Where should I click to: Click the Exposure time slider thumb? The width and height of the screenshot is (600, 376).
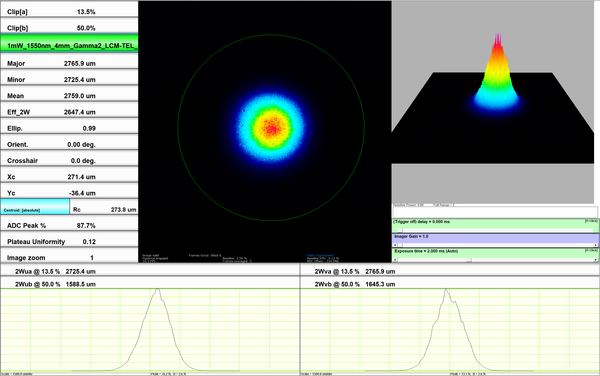click(x=469, y=260)
